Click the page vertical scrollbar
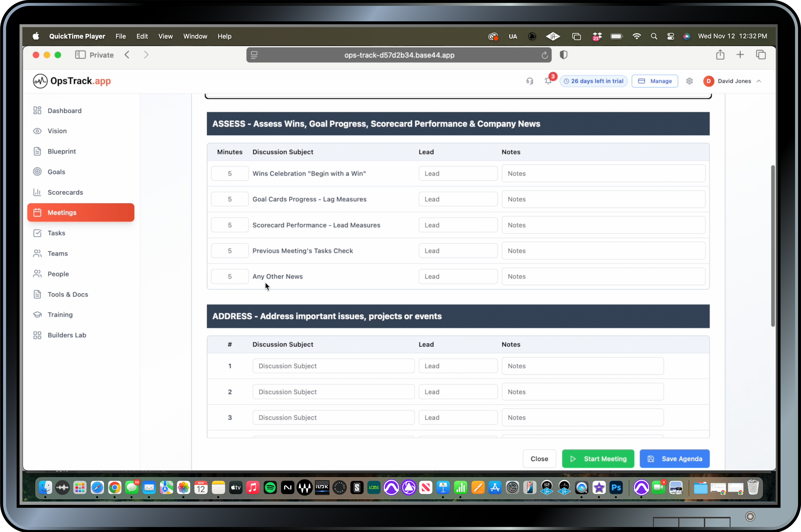The width and height of the screenshot is (801, 532). pyautogui.click(x=773, y=246)
